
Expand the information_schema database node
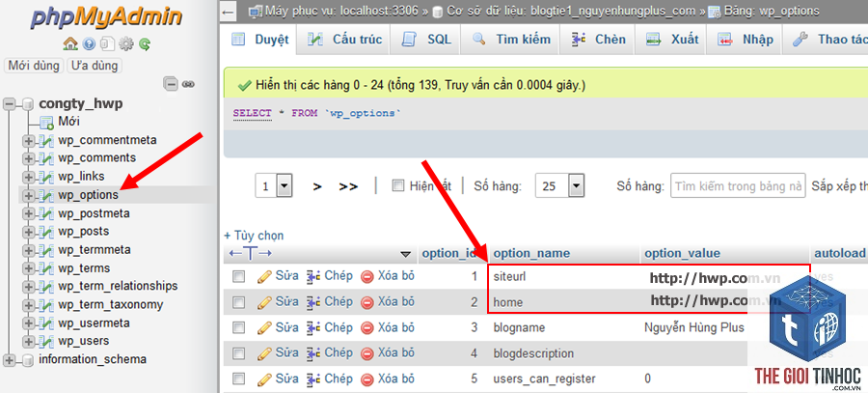pos(9,360)
